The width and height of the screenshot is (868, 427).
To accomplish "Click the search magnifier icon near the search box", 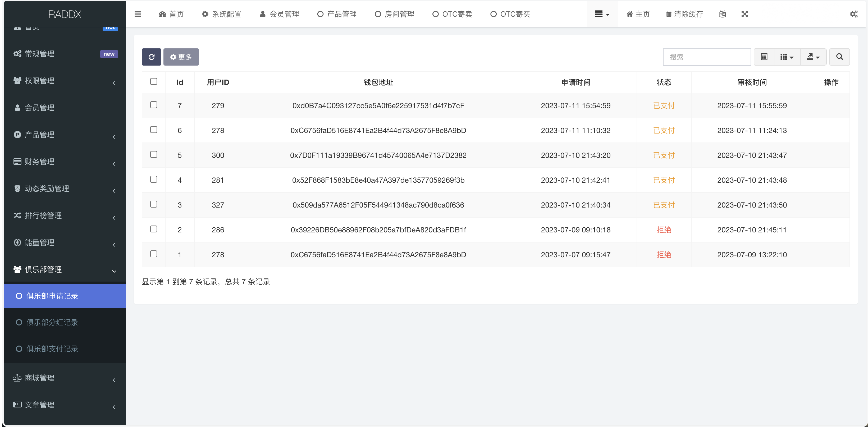I will [x=839, y=57].
